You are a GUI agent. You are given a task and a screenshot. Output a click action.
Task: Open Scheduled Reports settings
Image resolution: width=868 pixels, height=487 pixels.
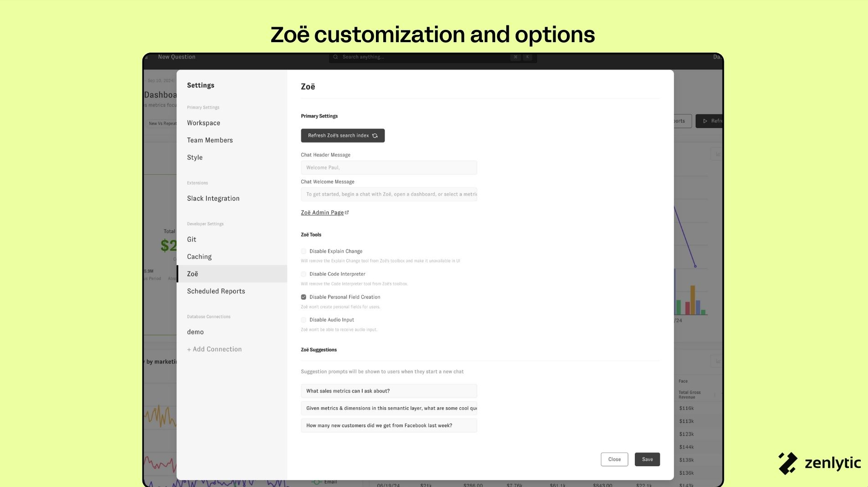tap(216, 291)
